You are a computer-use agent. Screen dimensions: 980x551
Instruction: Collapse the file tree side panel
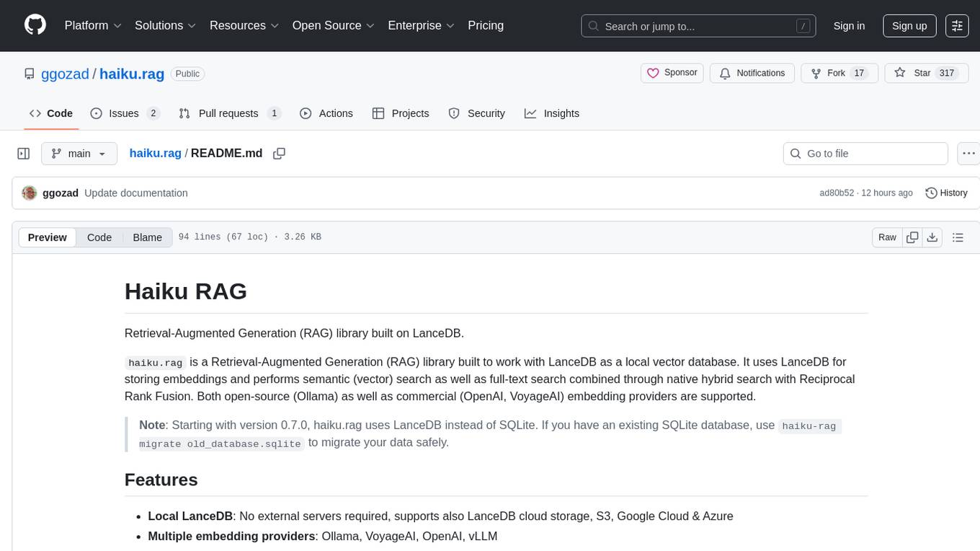[24, 154]
